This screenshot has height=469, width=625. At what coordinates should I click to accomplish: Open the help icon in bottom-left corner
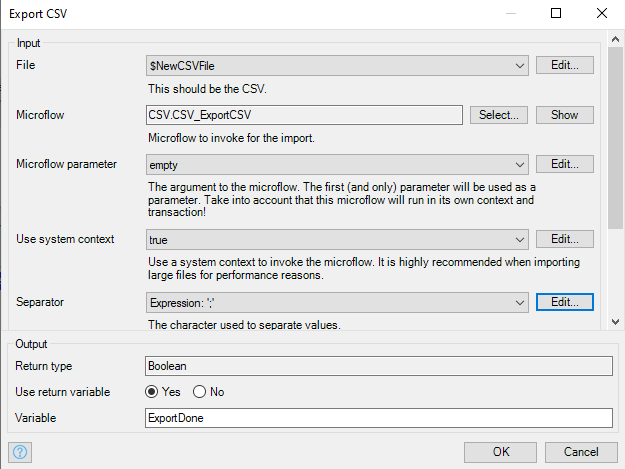coord(20,452)
